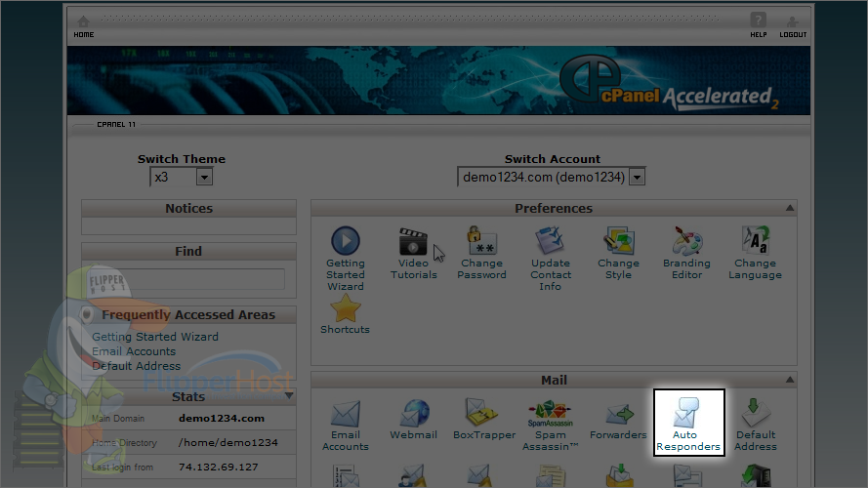Viewport: 868px width, 488px height.
Task: Open the Switch Theme dropdown
Action: [x=181, y=177]
